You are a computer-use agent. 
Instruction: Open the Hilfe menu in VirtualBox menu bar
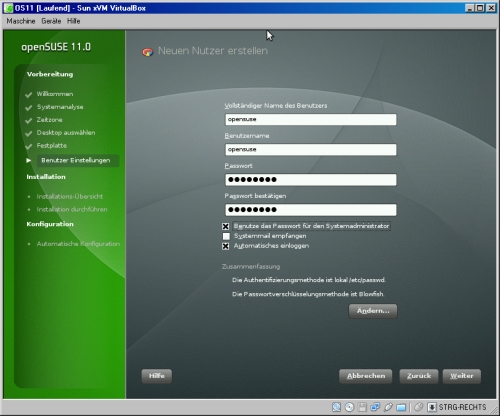pyautogui.click(x=73, y=21)
